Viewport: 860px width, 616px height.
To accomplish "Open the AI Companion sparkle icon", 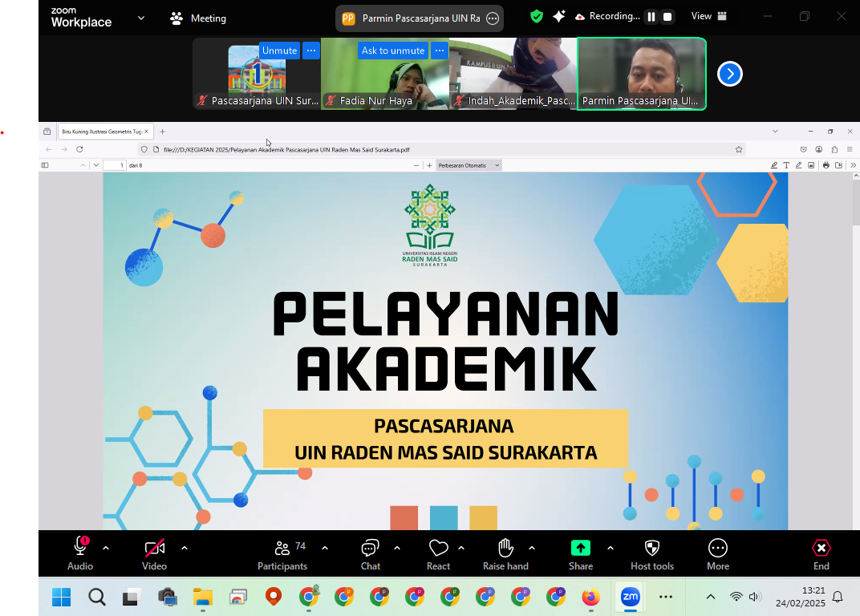I will tap(559, 17).
